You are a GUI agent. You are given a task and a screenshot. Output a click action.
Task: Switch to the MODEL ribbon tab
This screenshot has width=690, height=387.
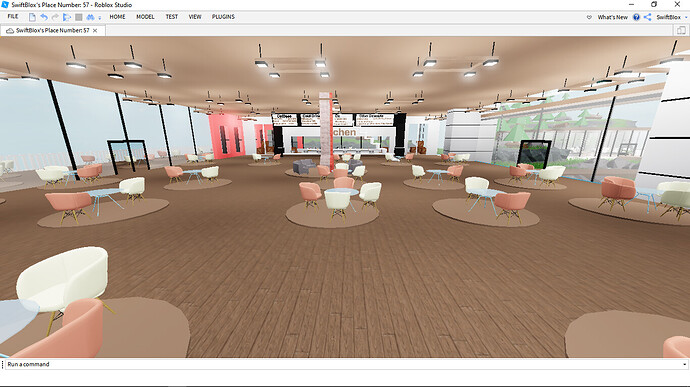(x=145, y=17)
